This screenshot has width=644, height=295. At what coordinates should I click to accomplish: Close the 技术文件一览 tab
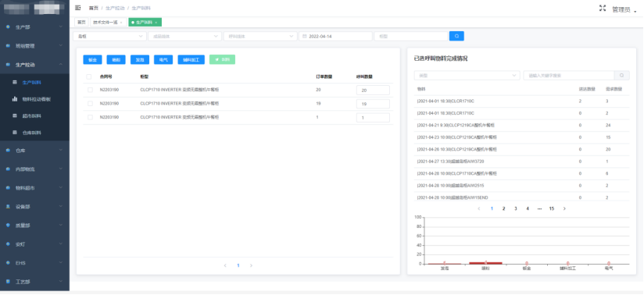[x=120, y=22]
